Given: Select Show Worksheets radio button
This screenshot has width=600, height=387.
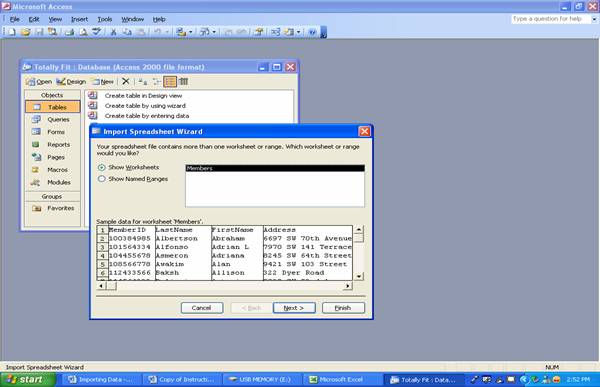Looking at the screenshot, I should 101,168.
